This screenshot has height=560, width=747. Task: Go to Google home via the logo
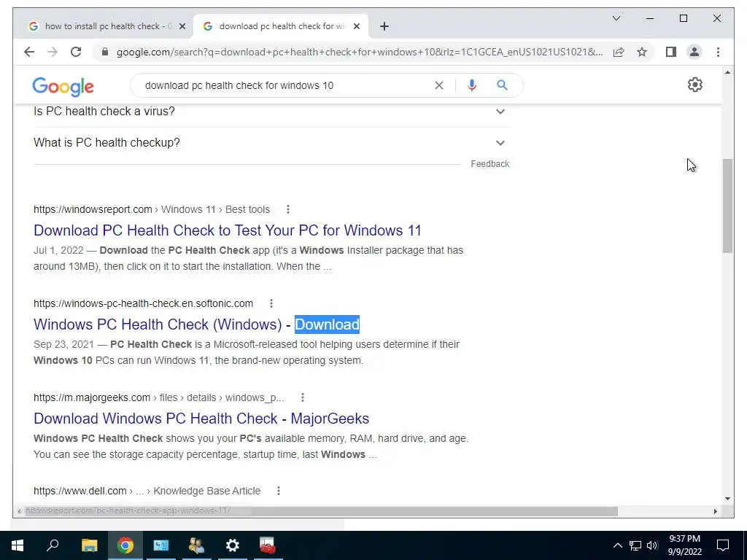63,87
